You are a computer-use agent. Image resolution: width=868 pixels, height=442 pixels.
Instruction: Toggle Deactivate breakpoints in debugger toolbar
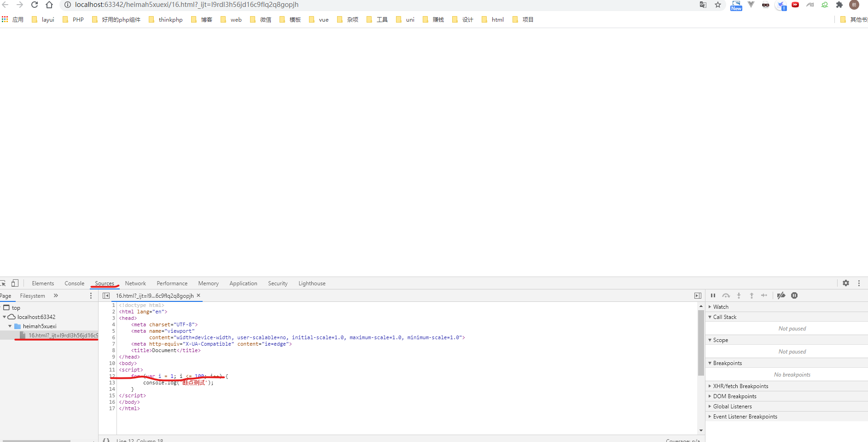pos(781,295)
